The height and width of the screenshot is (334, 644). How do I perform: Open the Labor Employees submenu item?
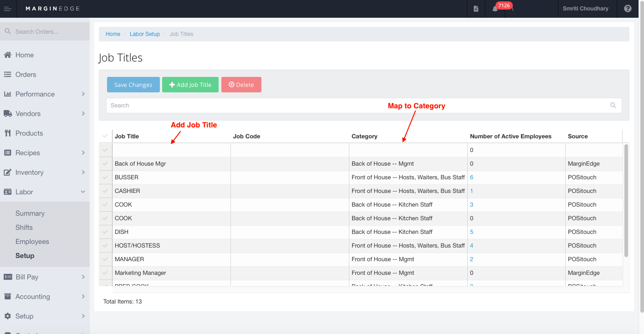32,242
